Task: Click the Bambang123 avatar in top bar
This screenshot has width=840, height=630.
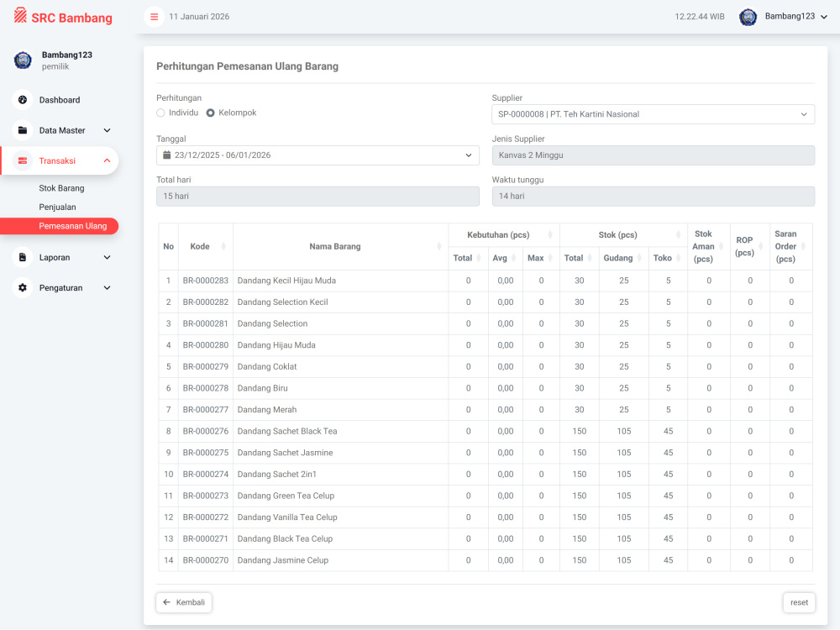Action: (748, 17)
